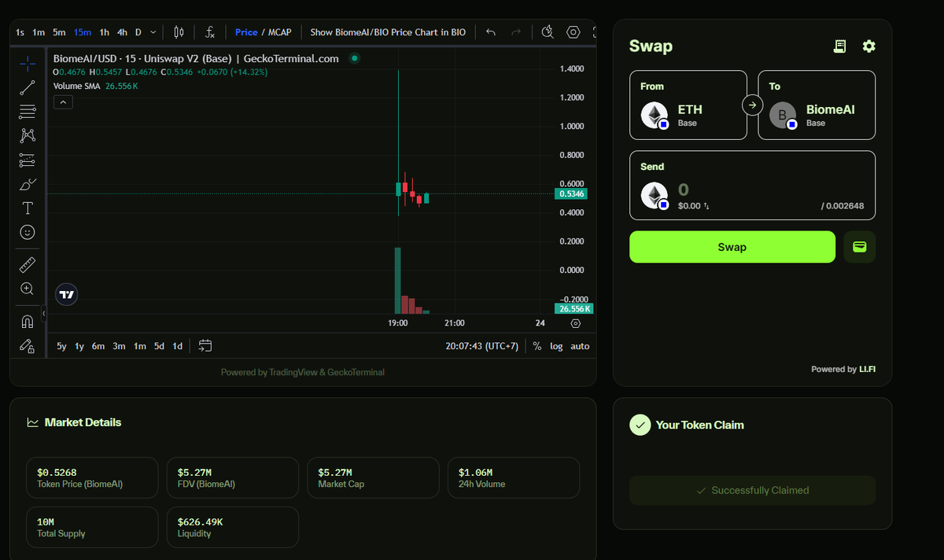Open the forecasting and measurement position tools
The width and height of the screenshot is (944, 560).
tap(28, 160)
